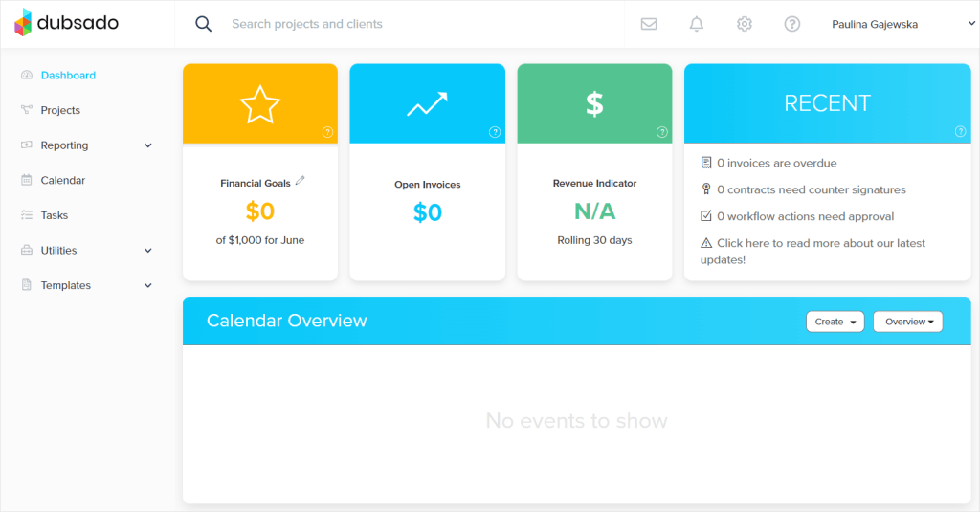Open Calendar from sidebar
Screen dimensions: 980x512
point(62,180)
